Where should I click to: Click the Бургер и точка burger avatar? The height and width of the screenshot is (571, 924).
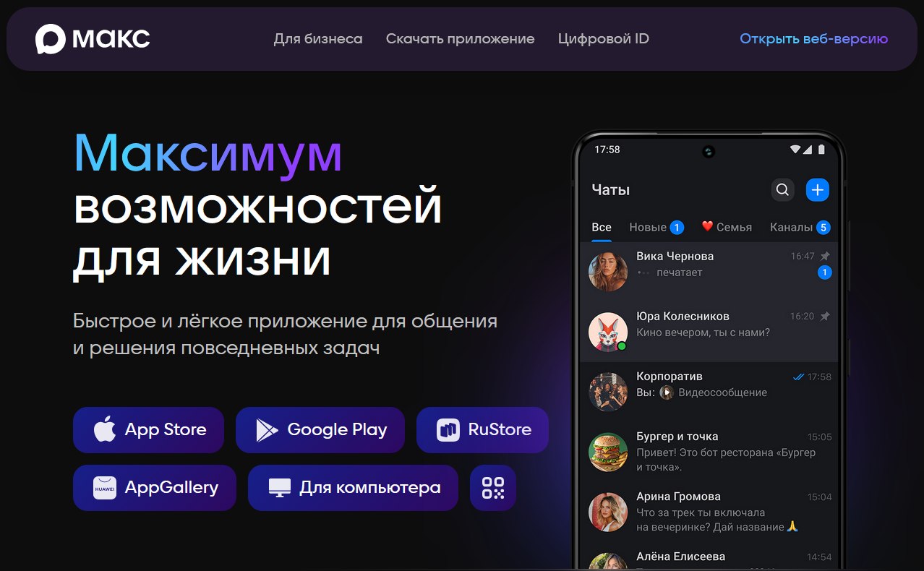click(x=608, y=452)
